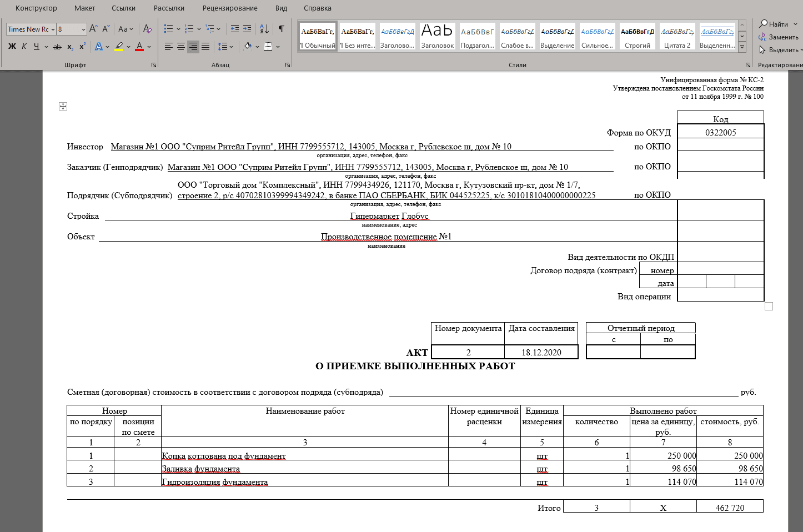Apply the Заголовок style
Screen dimensions: 803x532
pos(438,37)
